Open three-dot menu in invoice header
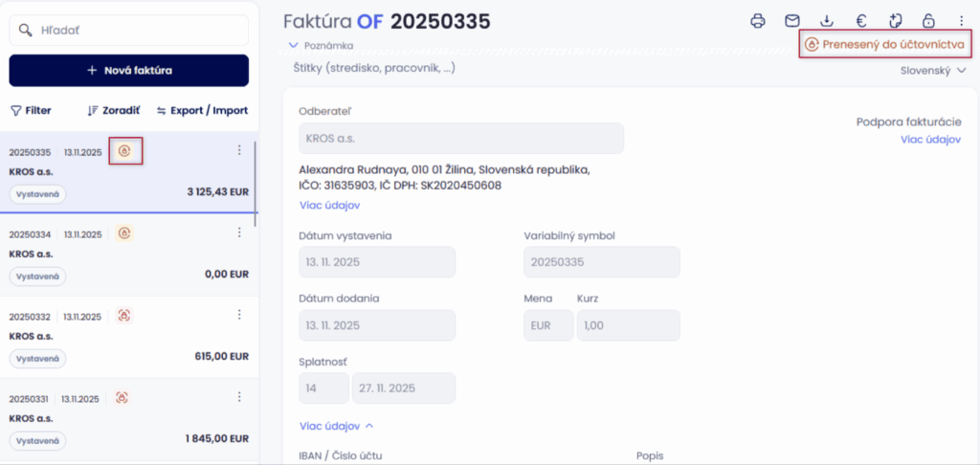The height and width of the screenshot is (465, 980). 961,21
